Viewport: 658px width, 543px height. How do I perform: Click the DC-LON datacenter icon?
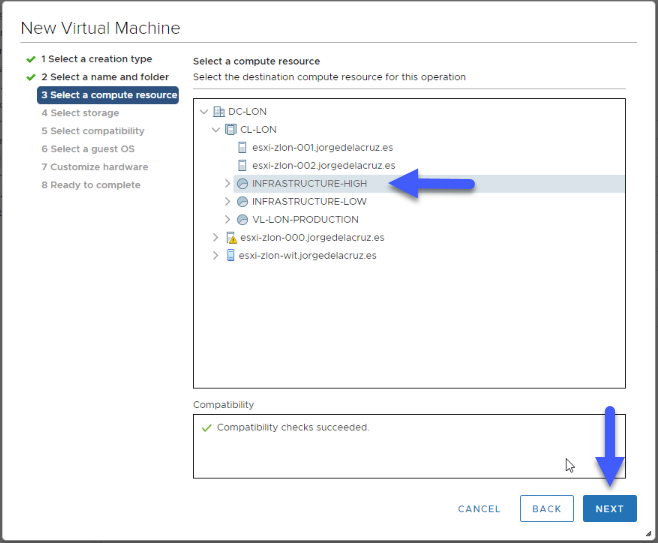point(219,112)
